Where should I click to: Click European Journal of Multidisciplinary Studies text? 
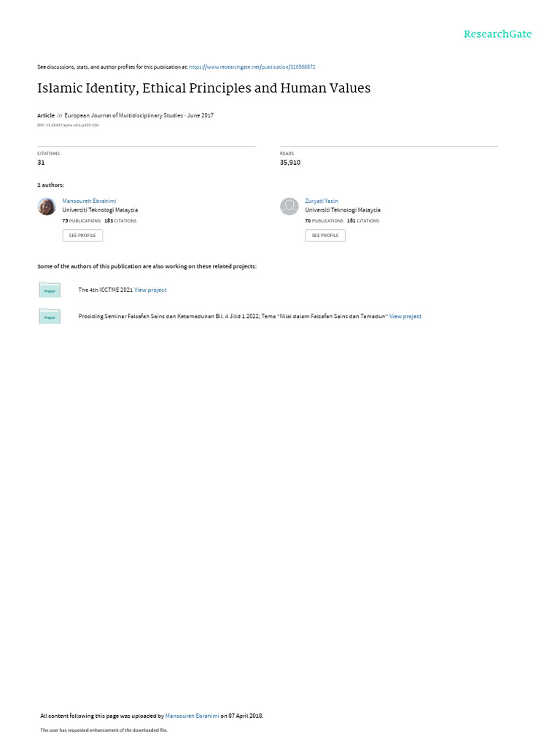(124, 115)
